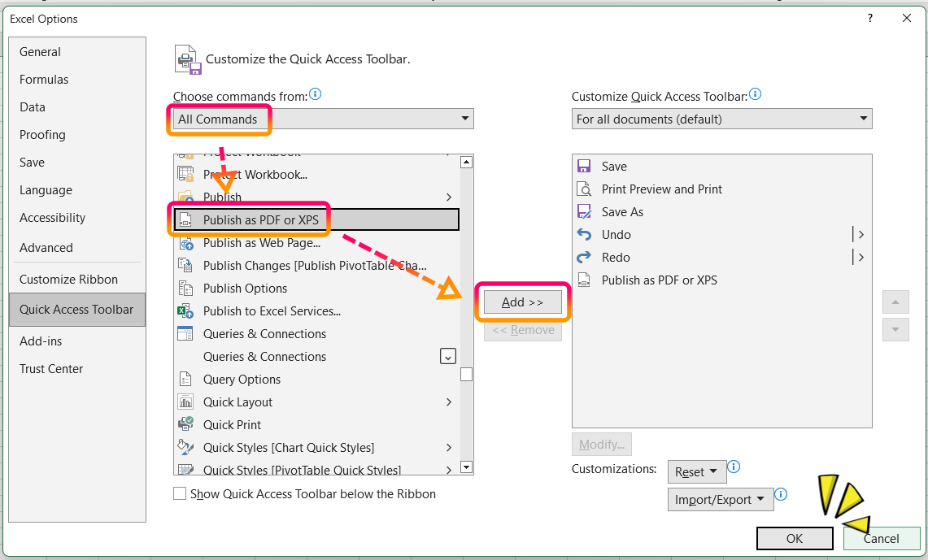The width and height of the screenshot is (928, 560).
Task: Click the command list scroll down arrow
Action: pyautogui.click(x=466, y=467)
